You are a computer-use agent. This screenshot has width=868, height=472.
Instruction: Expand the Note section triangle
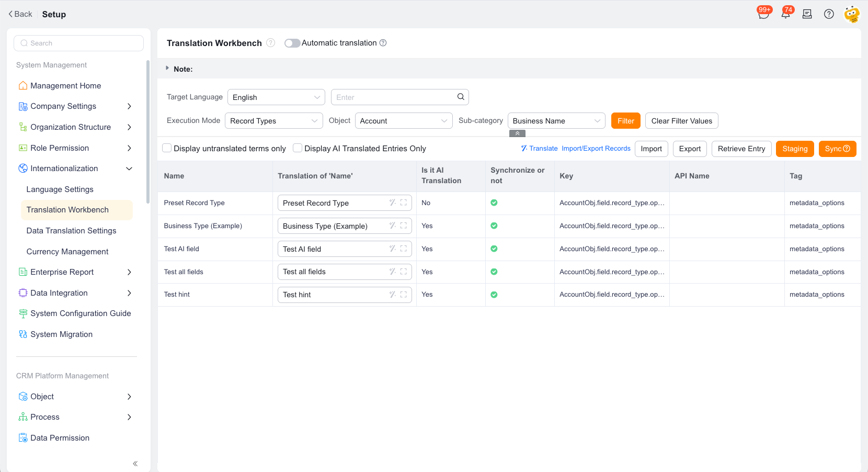pos(167,68)
